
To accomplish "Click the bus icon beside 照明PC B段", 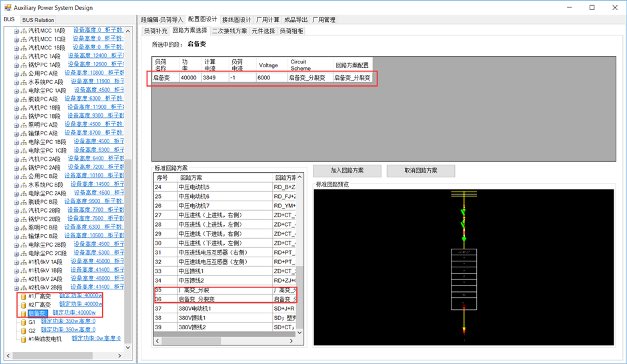I will 23,228.
